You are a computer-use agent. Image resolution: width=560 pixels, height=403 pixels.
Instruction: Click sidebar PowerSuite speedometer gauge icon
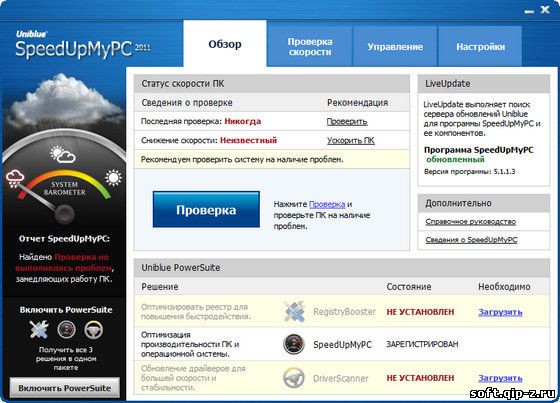pyautogui.click(x=66, y=329)
